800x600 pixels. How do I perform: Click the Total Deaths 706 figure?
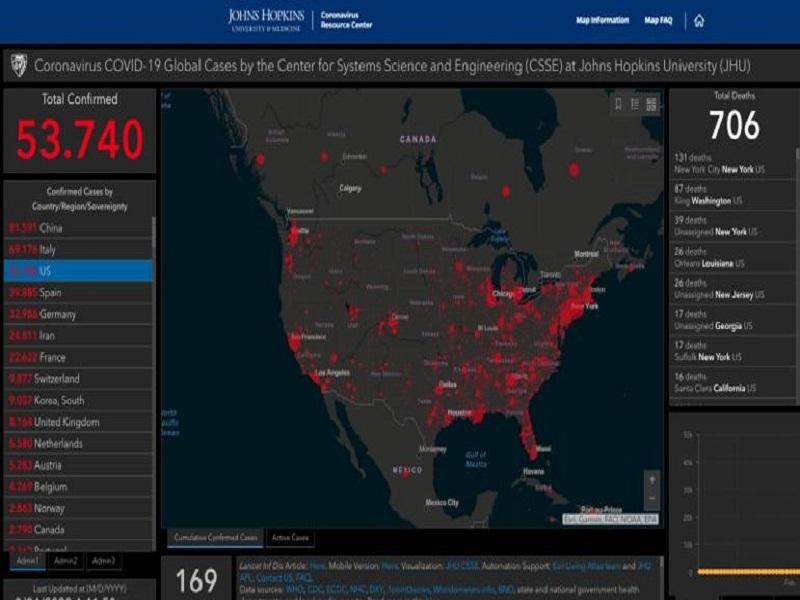tap(734, 125)
